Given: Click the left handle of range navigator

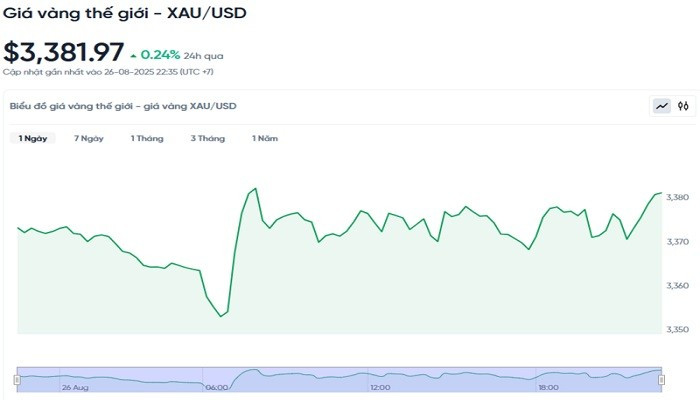Looking at the screenshot, I should [x=17, y=379].
